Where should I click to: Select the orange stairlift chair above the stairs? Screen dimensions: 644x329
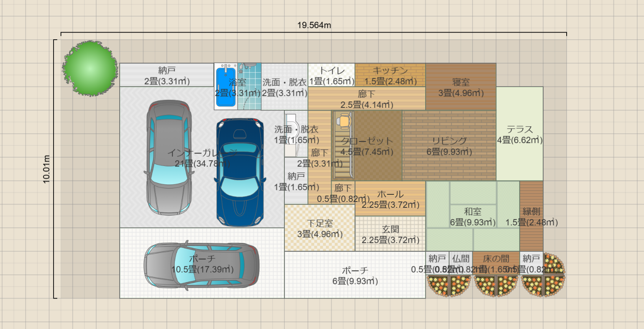pyautogui.click(x=343, y=121)
